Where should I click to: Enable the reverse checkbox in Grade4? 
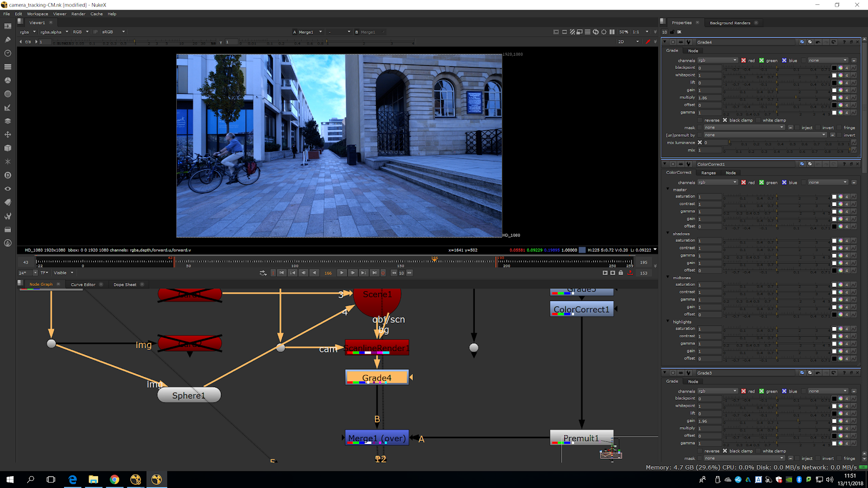click(x=700, y=120)
